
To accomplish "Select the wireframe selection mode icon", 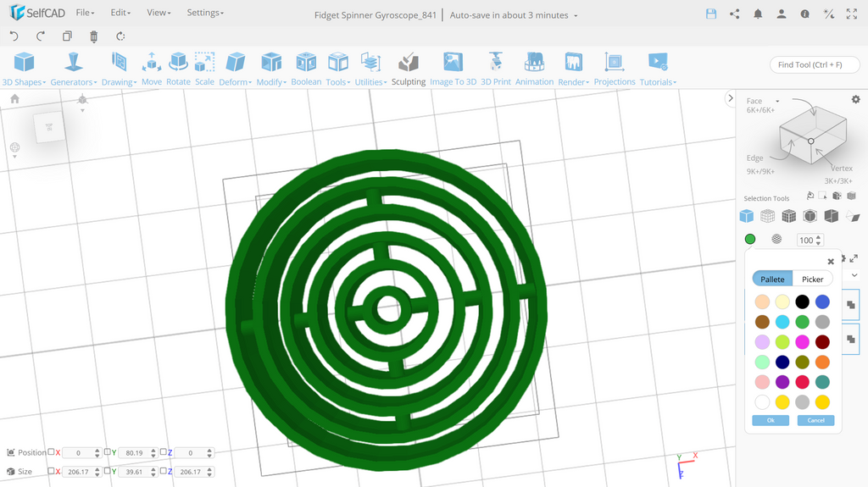I will click(x=767, y=216).
